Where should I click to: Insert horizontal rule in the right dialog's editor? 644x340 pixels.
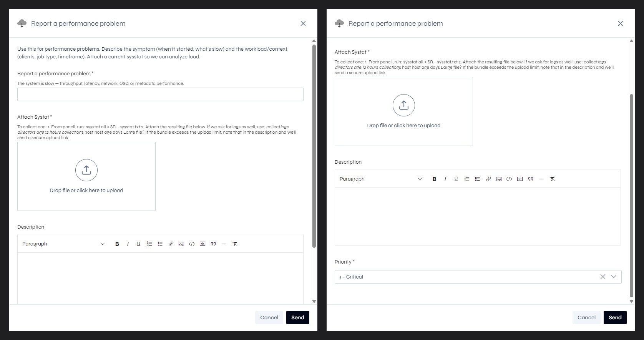point(541,179)
